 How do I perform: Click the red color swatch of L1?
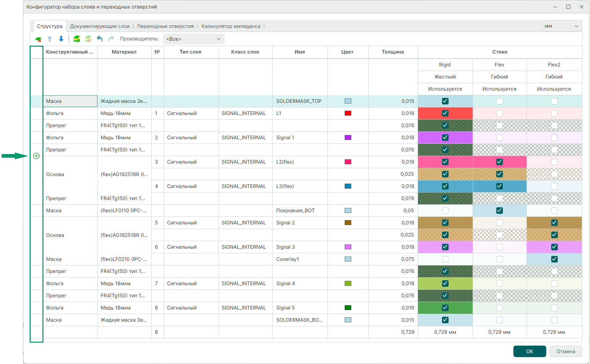348,113
